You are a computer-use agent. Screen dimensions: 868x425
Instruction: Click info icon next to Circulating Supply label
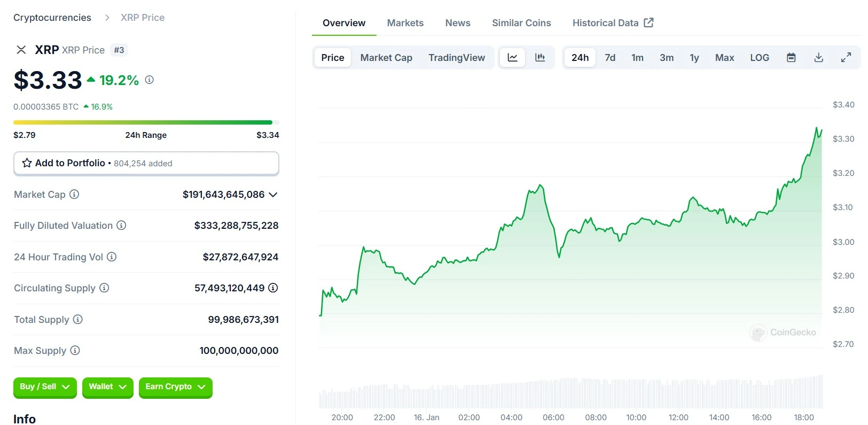click(104, 288)
